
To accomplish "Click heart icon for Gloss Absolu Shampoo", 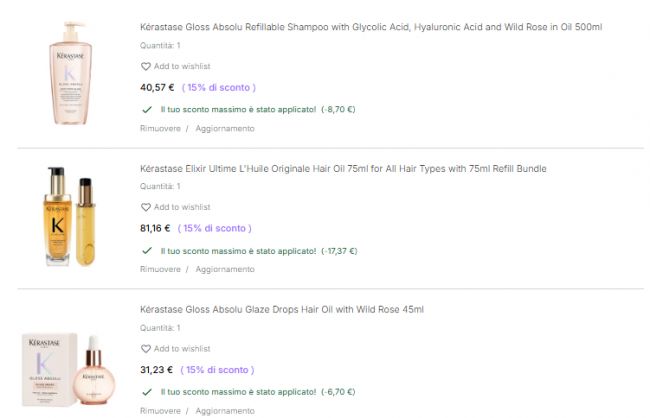I will tap(146, 66).
